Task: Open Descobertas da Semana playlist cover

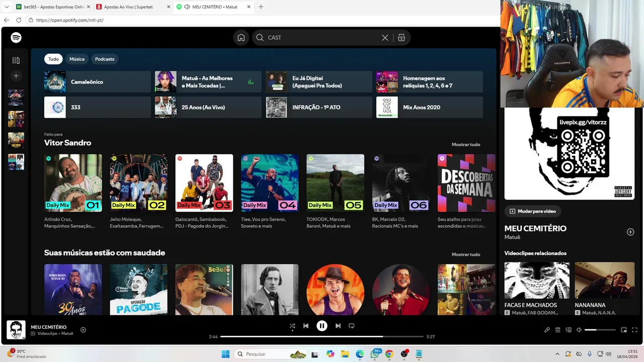Action: 466,183
